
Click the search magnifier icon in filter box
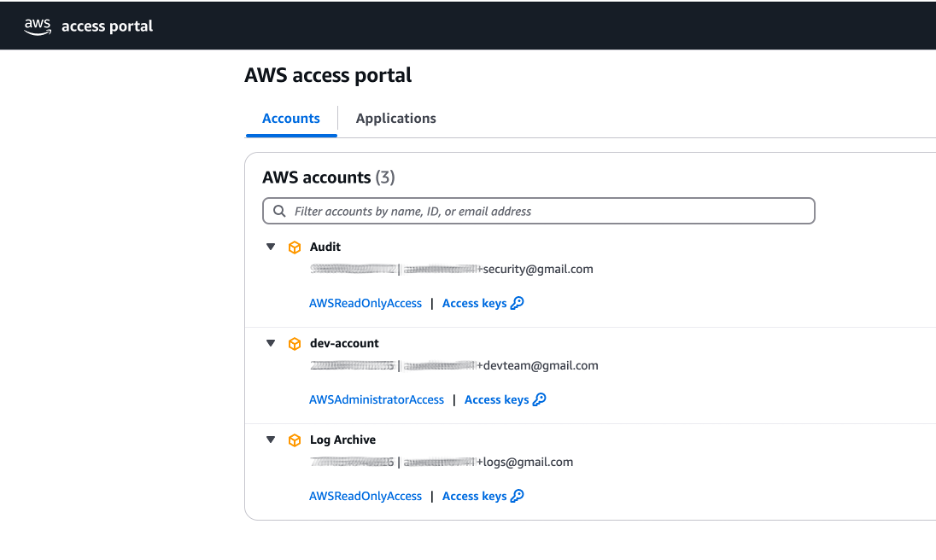[x=279, y=211]
